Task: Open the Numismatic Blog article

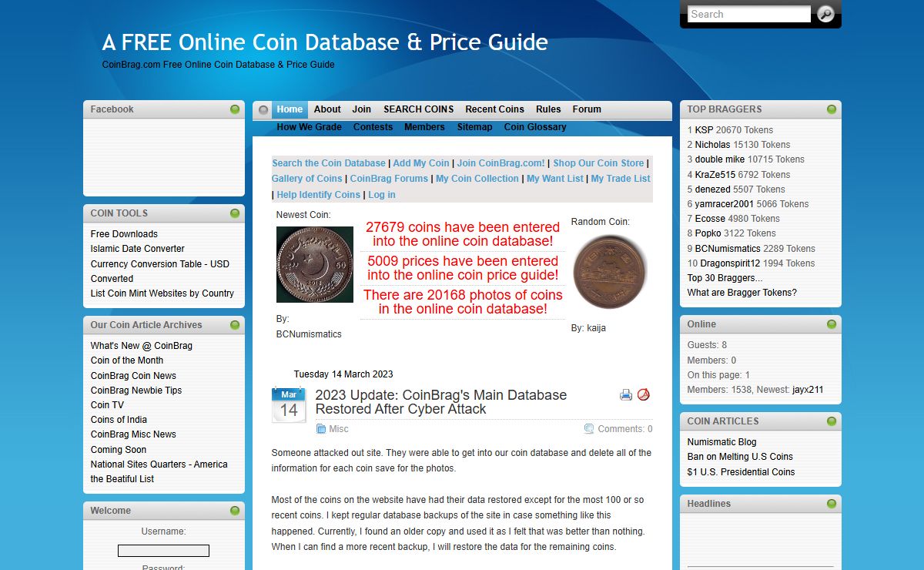Action: [722, 442]
